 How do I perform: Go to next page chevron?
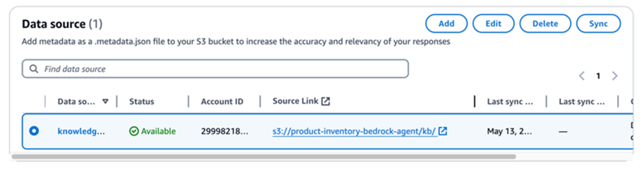pyautogui.click(x=615, y=76)
